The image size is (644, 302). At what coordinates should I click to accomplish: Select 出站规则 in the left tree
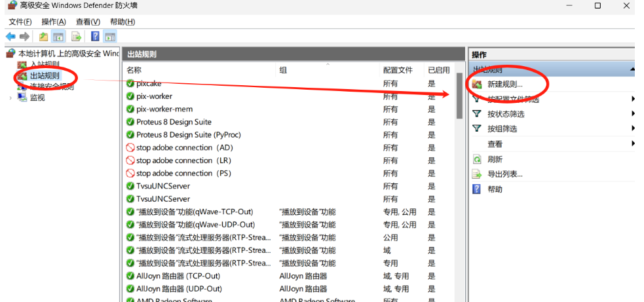tap(45, 75)
